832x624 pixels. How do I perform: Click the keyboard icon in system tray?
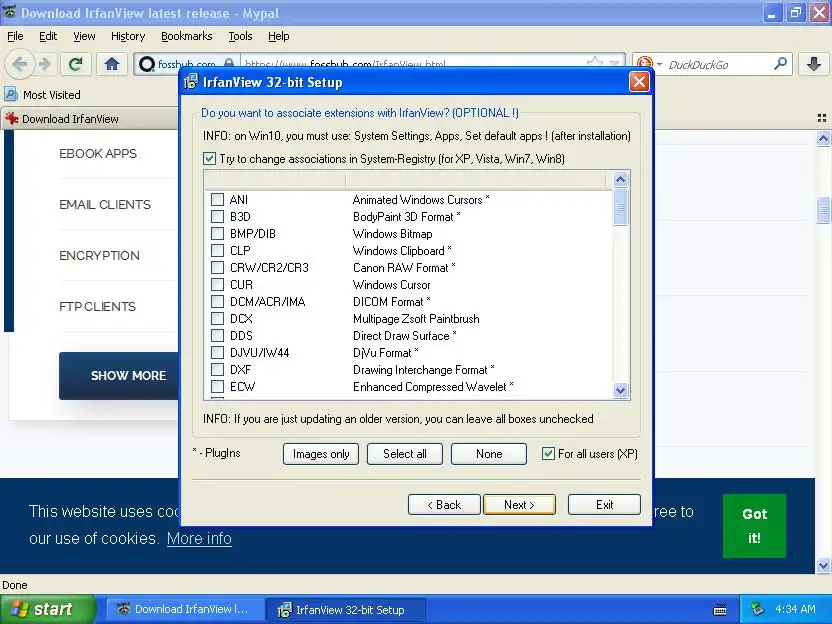(720, 610)
